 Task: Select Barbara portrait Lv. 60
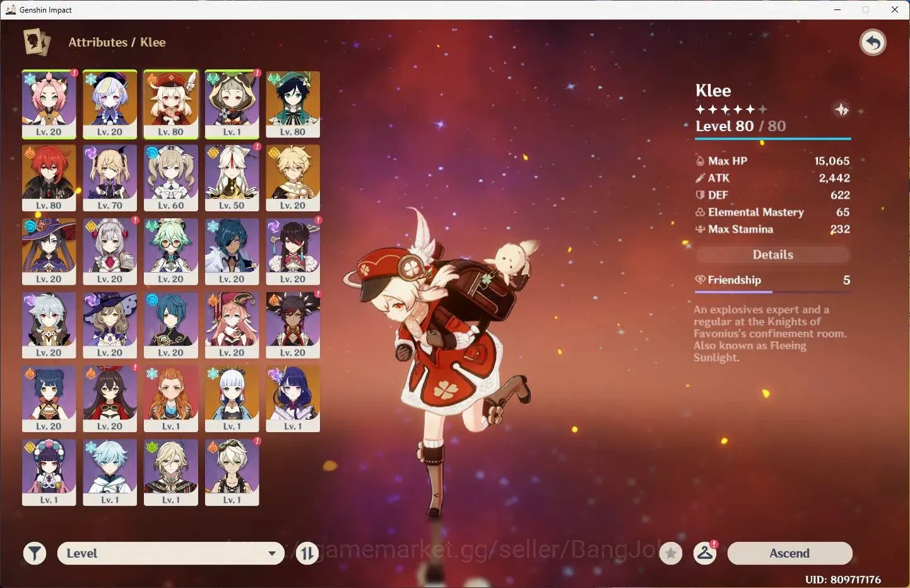pos(170,178)
